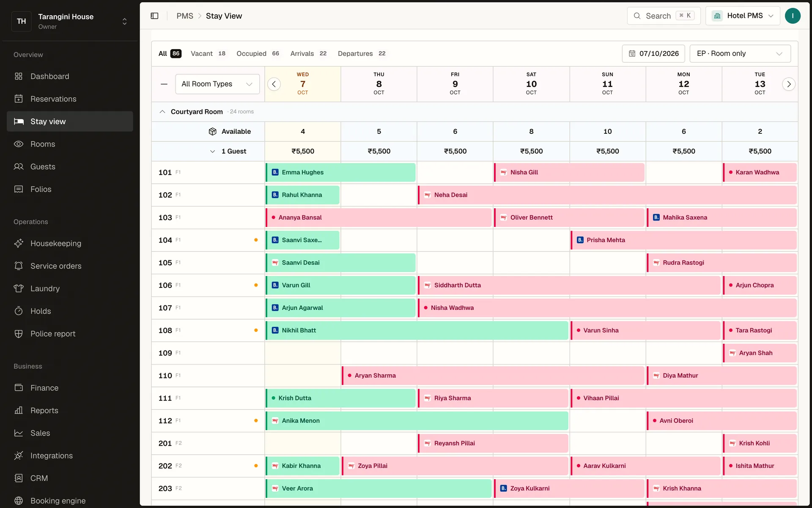This screenshot has width=812, height=508.
Task: Open Reports in the sidebar
Action: click(x=70, y=410)
